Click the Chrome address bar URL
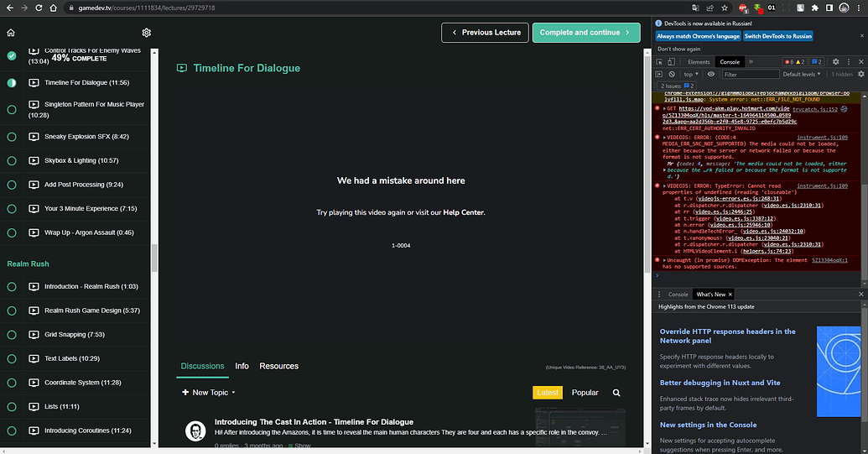868x454 pixels. 146,8
